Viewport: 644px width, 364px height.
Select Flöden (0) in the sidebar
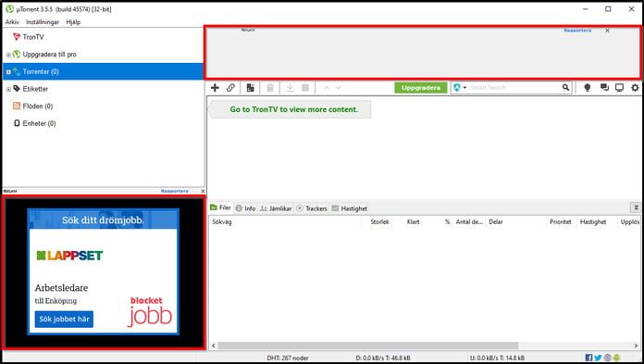tap(38, 107)
